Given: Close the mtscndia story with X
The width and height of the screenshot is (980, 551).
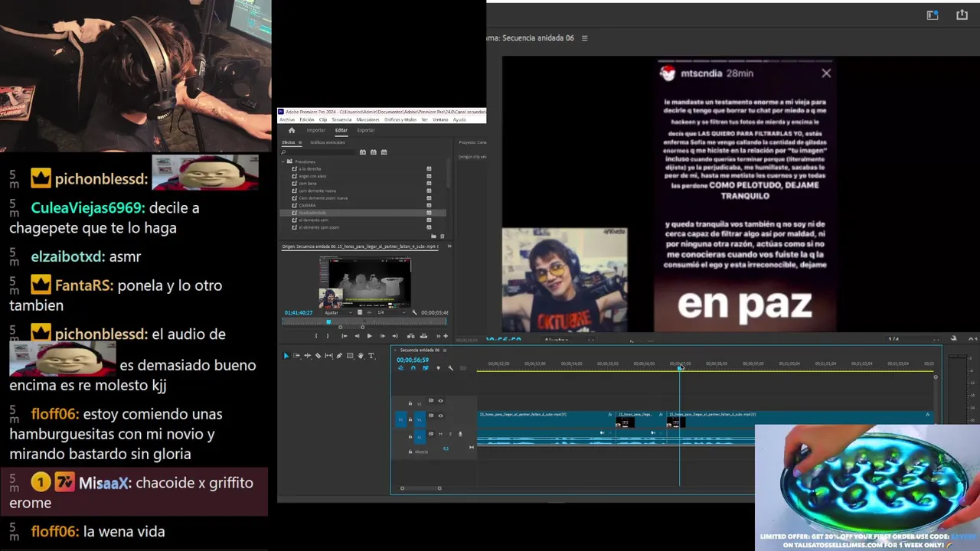Looking at the screenshot, I should coord(826,73).
